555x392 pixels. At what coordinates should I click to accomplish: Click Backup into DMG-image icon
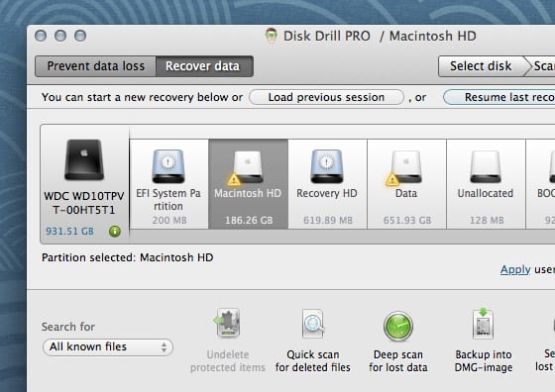483,323
